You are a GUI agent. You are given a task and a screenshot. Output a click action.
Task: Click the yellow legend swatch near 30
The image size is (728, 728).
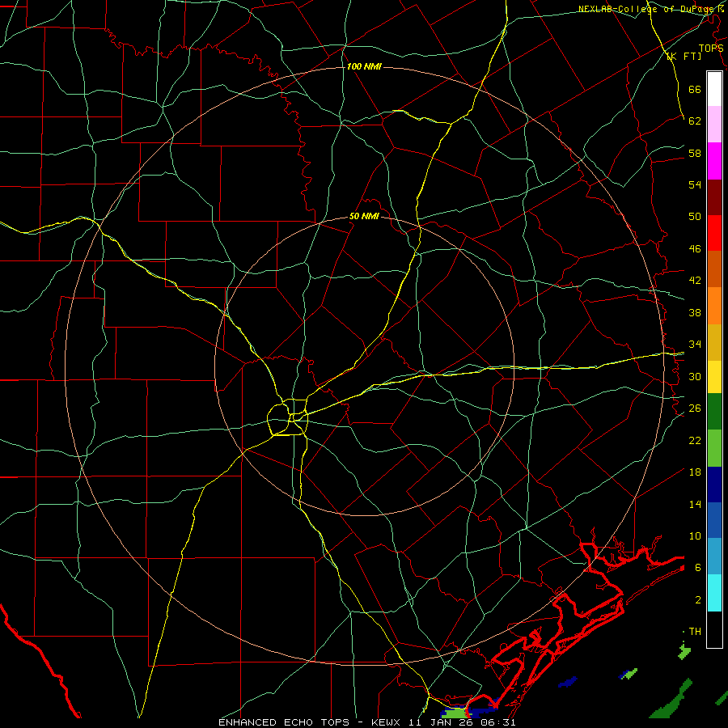point(714,377)
